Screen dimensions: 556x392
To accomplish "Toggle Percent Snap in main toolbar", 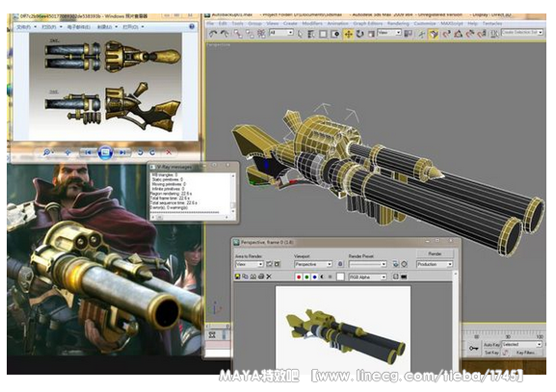I will tap(470, 34).
